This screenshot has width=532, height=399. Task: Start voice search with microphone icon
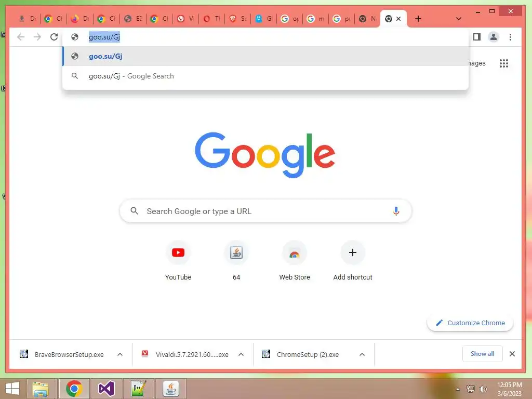coord(395,211)
